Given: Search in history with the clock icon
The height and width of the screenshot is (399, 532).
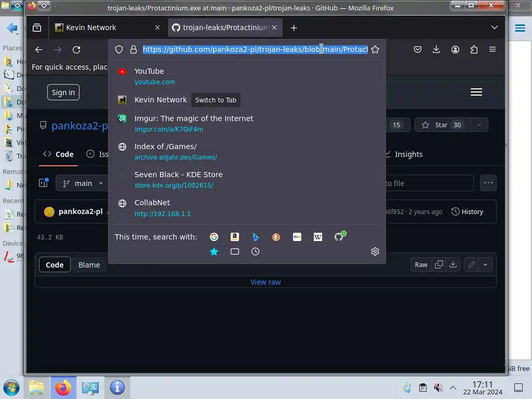Looking at the screenshot, I should click(x=256, y=252).
